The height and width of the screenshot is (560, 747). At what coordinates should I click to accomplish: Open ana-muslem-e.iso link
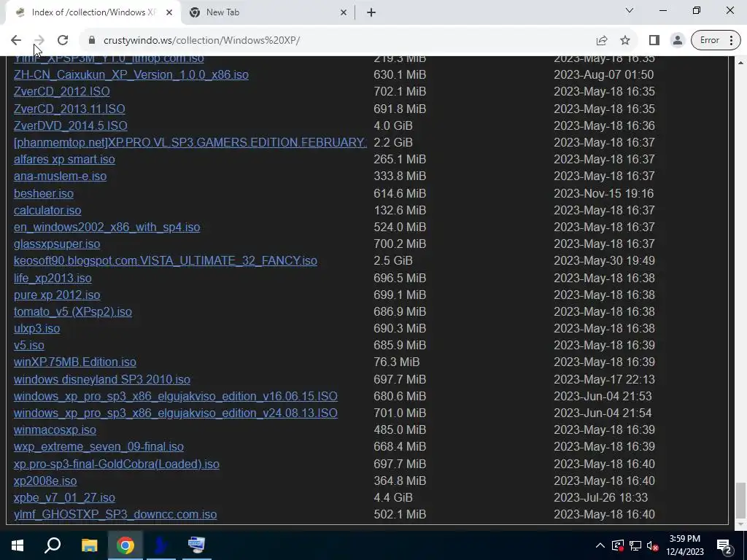pyautogui.click(x=60, y=176)
